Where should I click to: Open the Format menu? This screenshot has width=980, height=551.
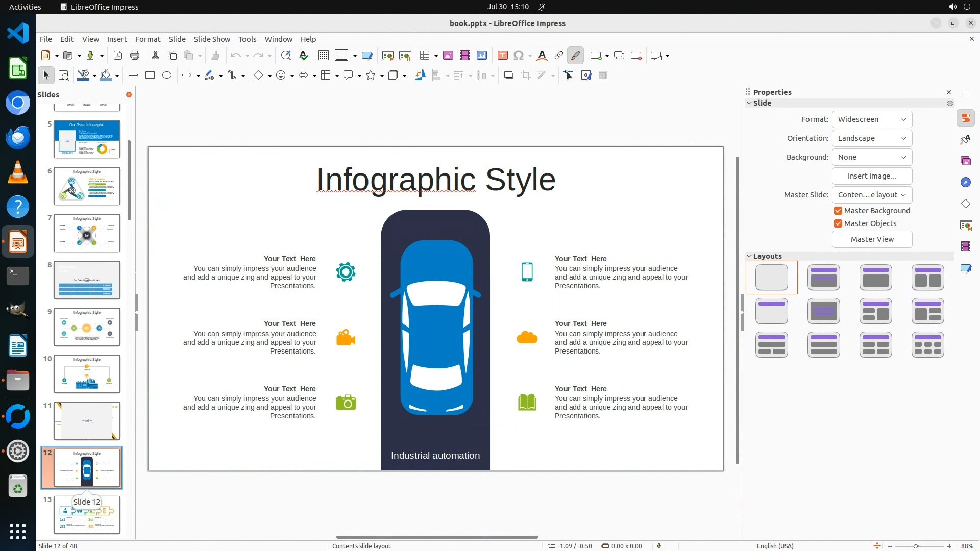[148, 39]
